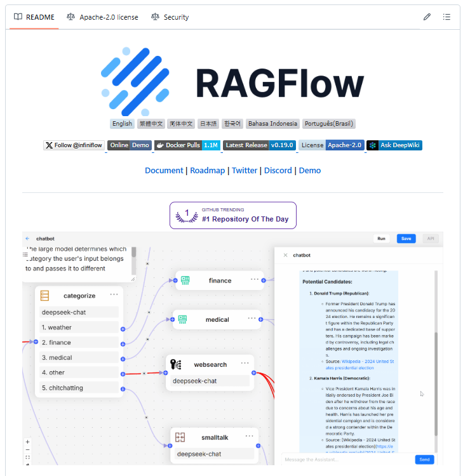
Task: Click the Run button
Action: [381, 239]
